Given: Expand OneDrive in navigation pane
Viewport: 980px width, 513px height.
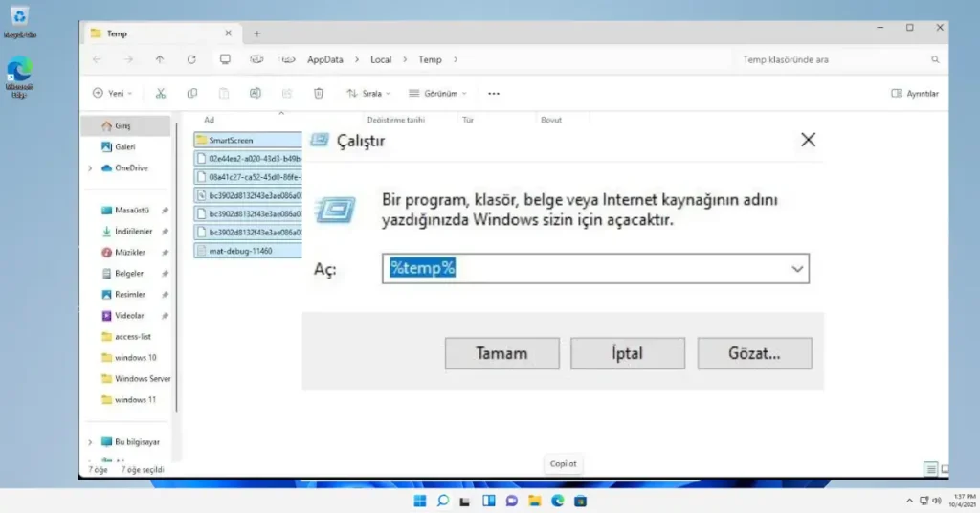Looking at the screenshot, I should [x=90, y=168].
